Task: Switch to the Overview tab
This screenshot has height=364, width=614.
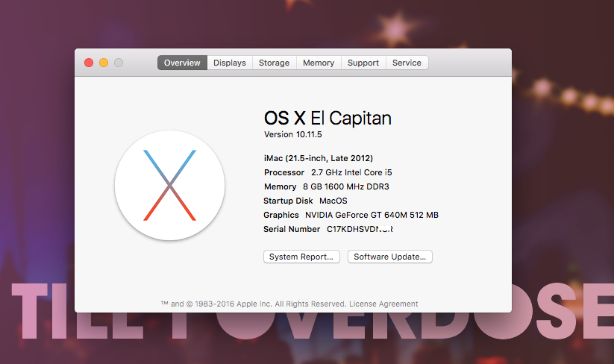Action: click(182, 63)
